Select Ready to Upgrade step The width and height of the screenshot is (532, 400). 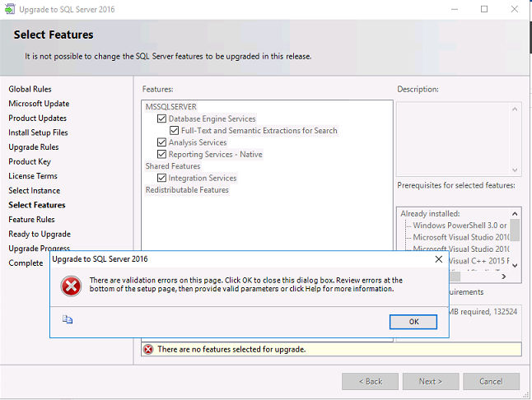40,235
